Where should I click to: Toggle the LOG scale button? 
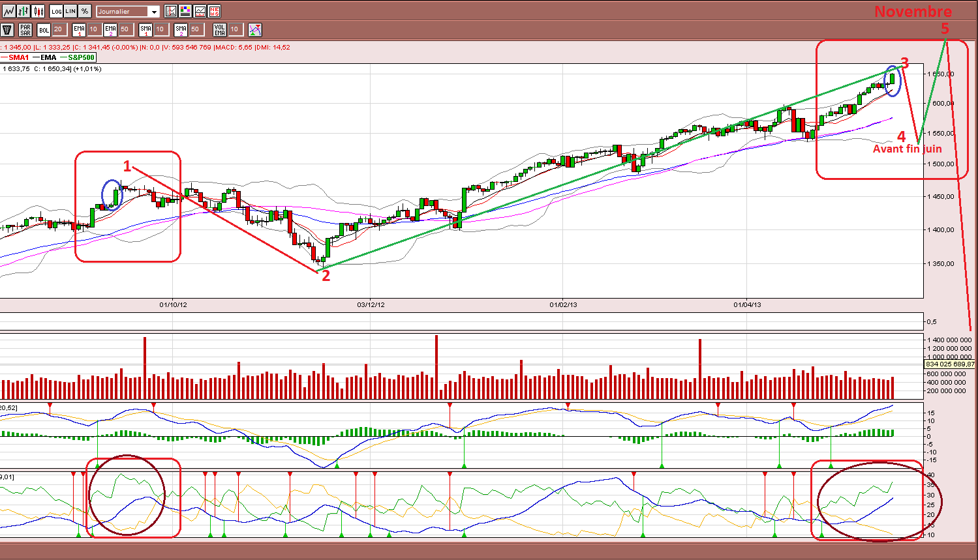pos(57,11)
